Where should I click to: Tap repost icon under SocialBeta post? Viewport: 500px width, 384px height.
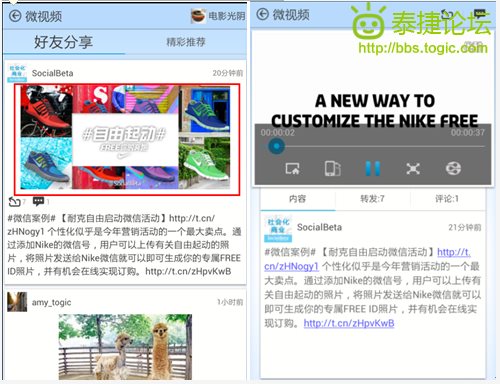click(x=14, y=201)
